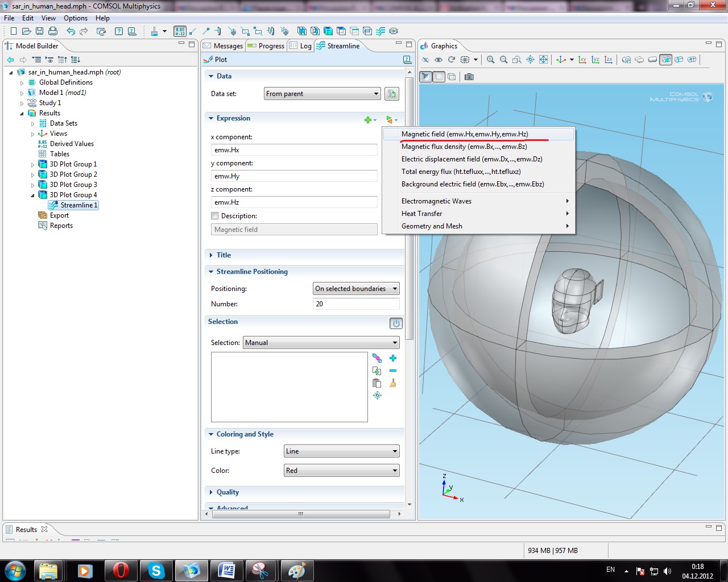Screen dimensions: 728x582
Task: Open the Positioning dropdown
Action: coord(356,289)
